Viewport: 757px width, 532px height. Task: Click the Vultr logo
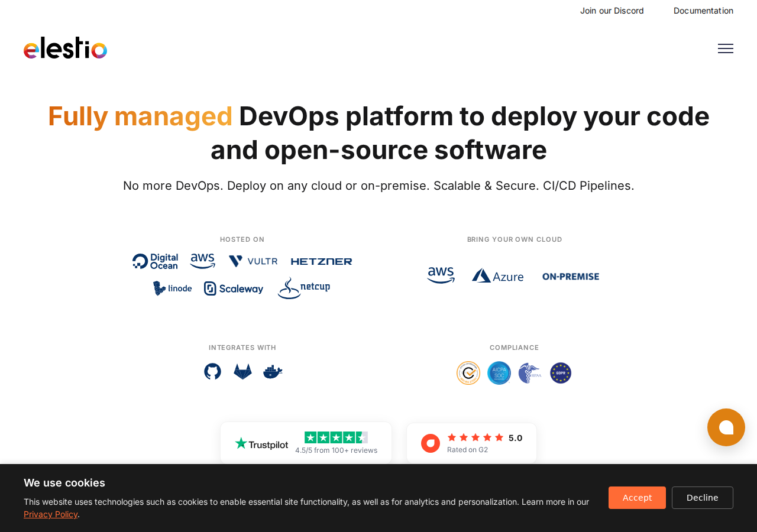pyautogui.click(x=253, y=261)
